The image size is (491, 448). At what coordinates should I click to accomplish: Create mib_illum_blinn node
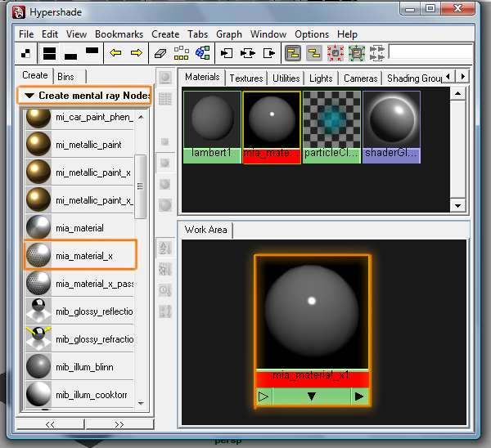[x=80, y=367]
